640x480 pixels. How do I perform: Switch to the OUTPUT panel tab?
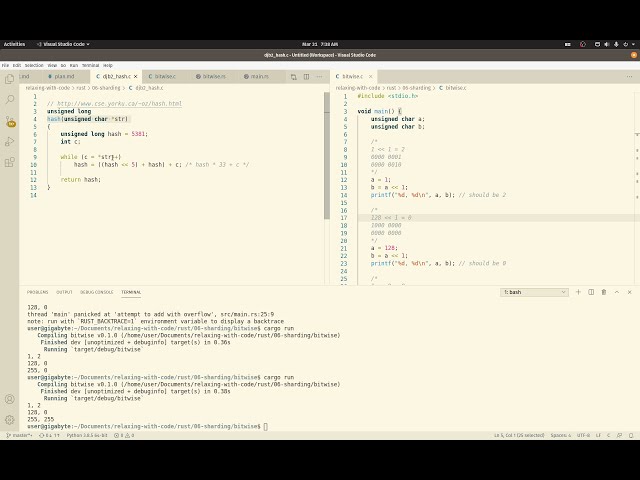(x=64, y=292)
